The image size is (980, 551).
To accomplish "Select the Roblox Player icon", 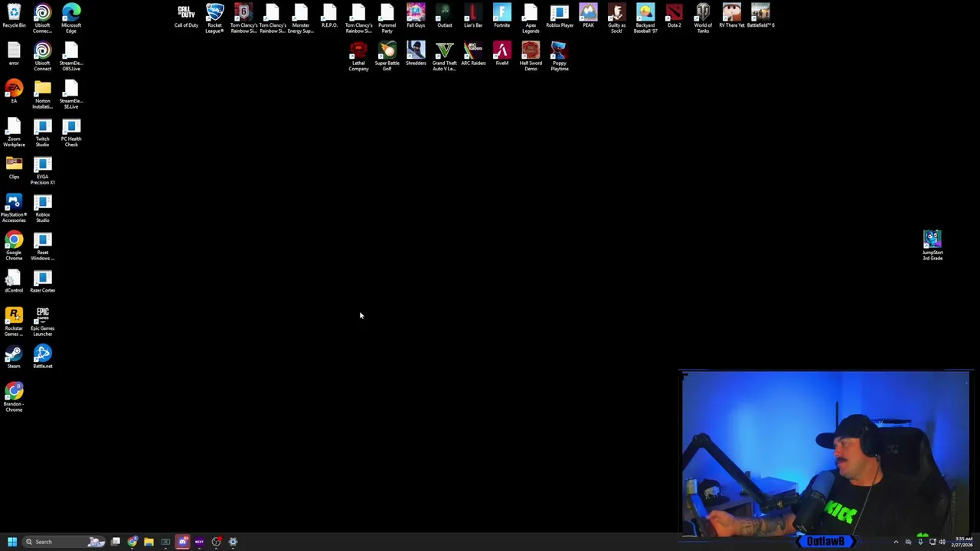I will coord(560,16).
